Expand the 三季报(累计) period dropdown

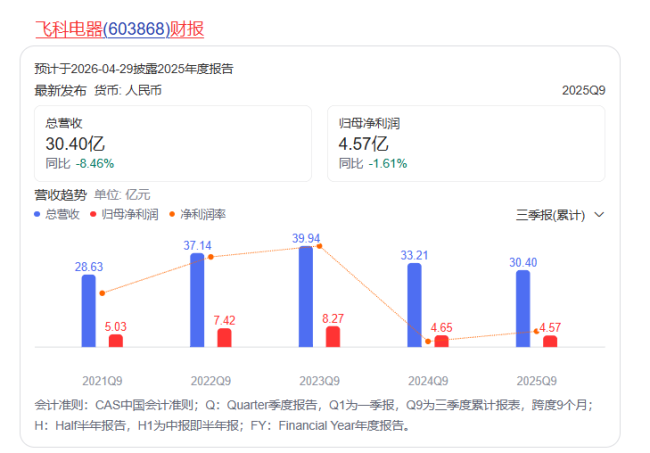pyautogui.click(x=560, y=214)
